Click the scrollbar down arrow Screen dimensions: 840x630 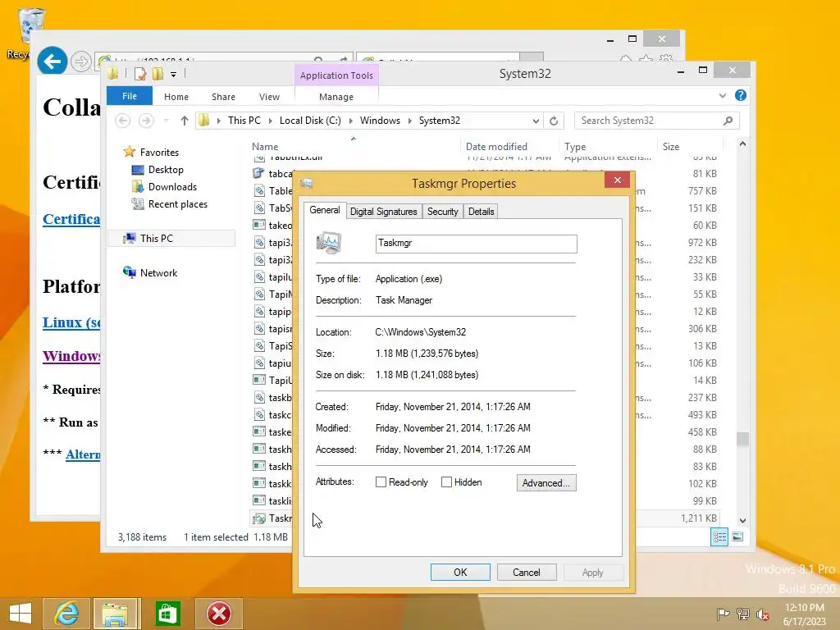point(742,520)
